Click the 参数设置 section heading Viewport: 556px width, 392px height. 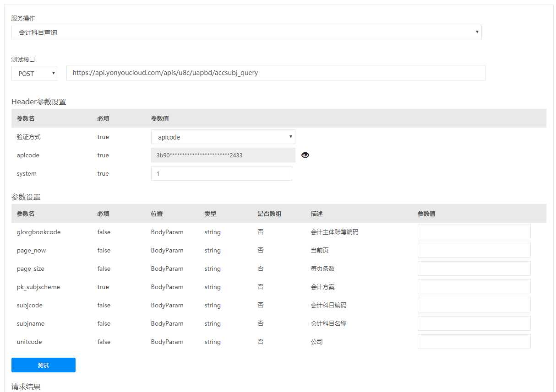(26, 197)
